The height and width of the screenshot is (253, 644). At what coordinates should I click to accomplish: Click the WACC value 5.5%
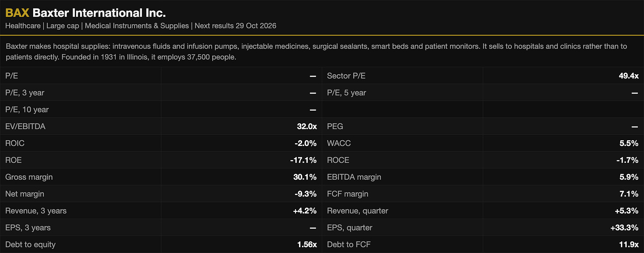click(x=629, y=143)
